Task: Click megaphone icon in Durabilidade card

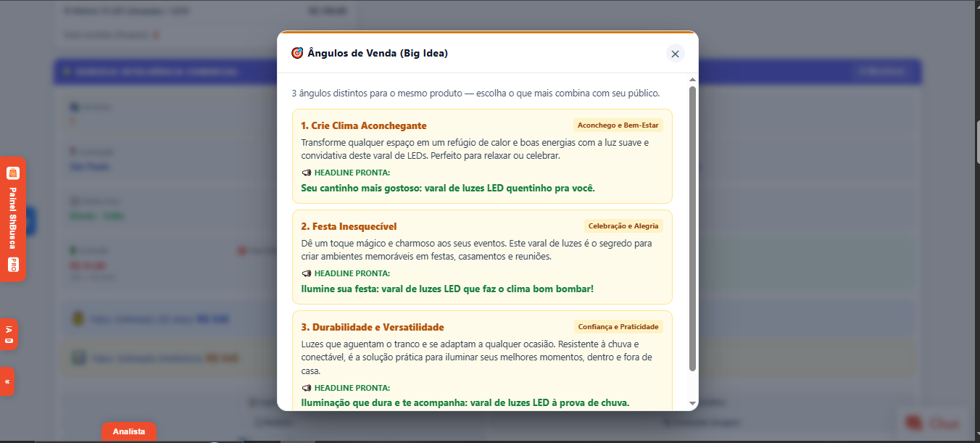Action: click(x=307, y=388)
